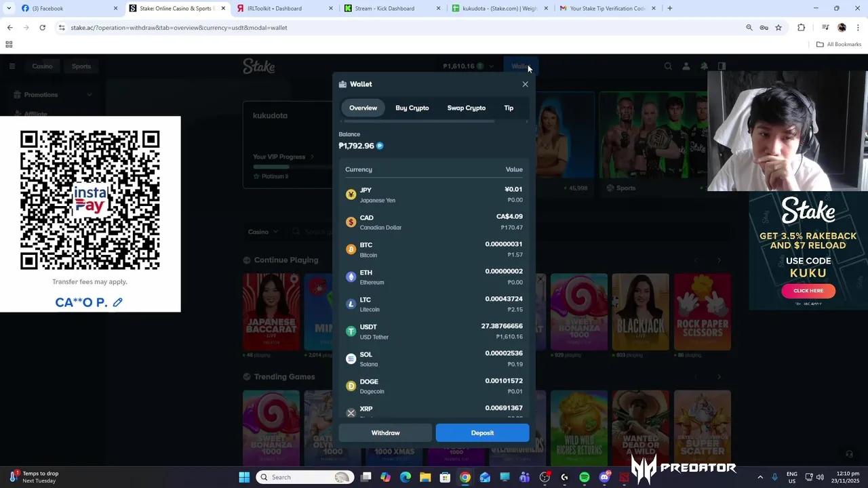The width and height of the screenshot is (868, 488).
Task: Select the BTC Bitcoin coin icon
Action: (x=351, y=249)
